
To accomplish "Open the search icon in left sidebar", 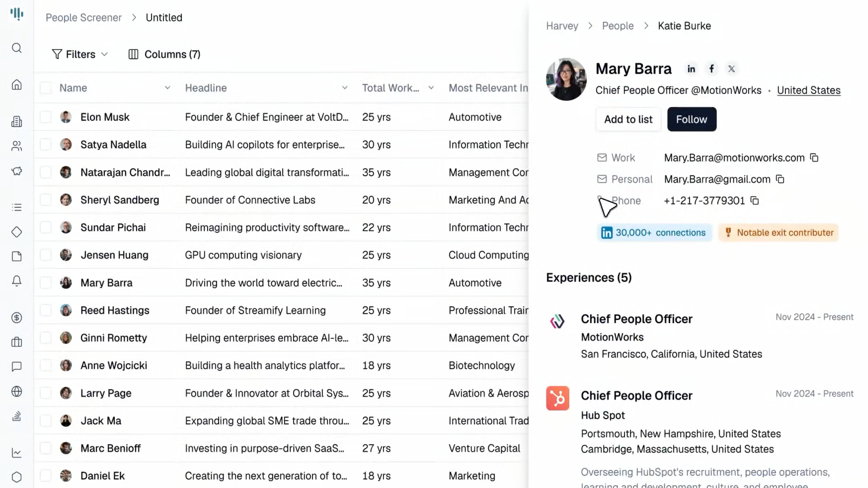I will (x=17, y=48).
